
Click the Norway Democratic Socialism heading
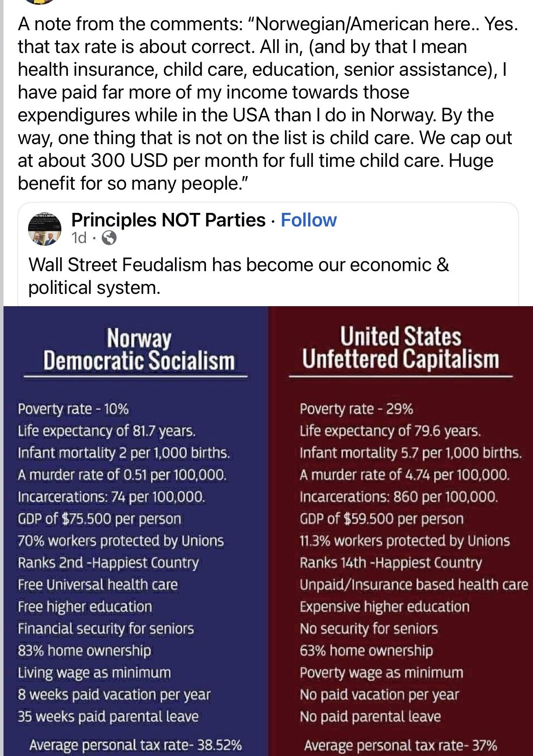point(139,350)
